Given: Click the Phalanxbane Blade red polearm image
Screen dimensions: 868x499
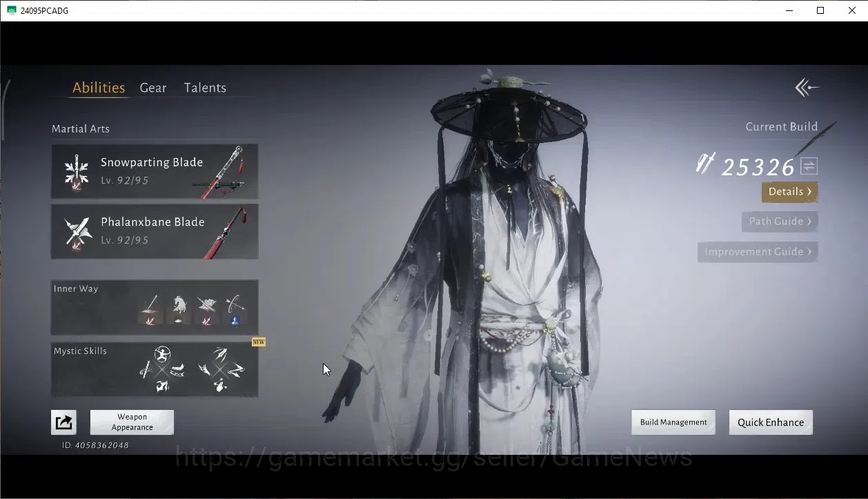Looking at the screenshot, I should point(226,233).
